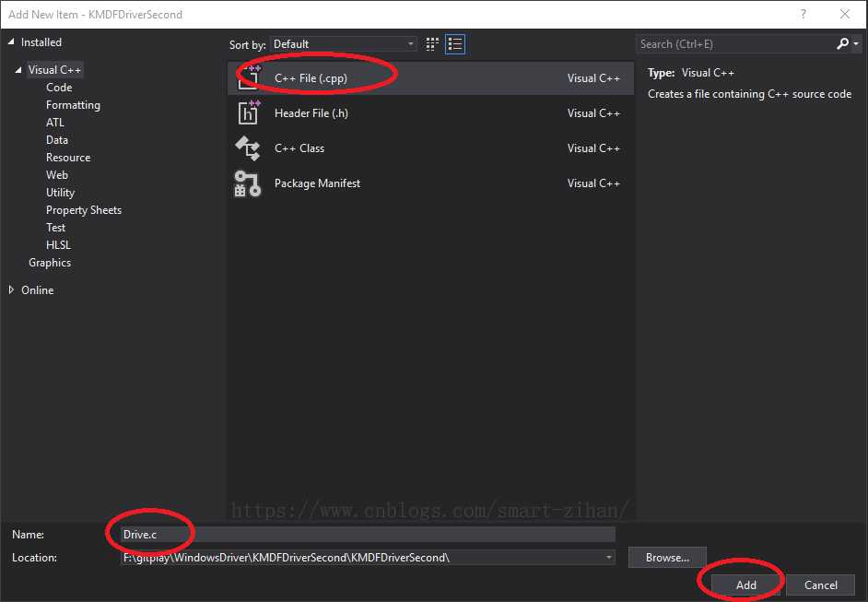Select the C++ File (.cpp) template icon

(x=249, y=77)
